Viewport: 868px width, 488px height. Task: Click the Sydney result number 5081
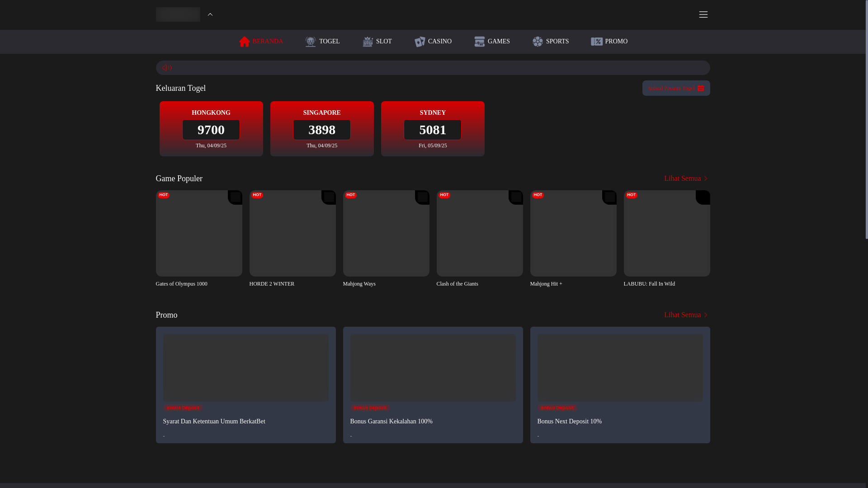(x=433, y=130)
